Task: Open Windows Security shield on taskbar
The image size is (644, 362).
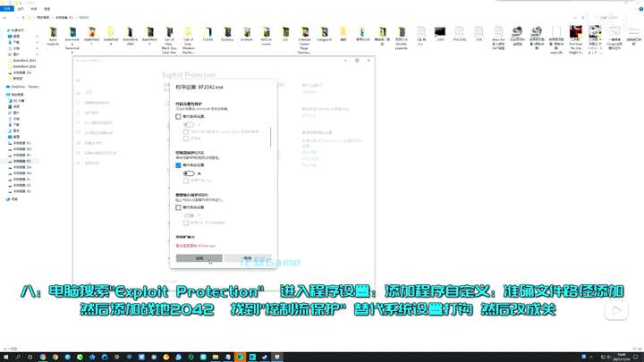Action: click(276, 357)
